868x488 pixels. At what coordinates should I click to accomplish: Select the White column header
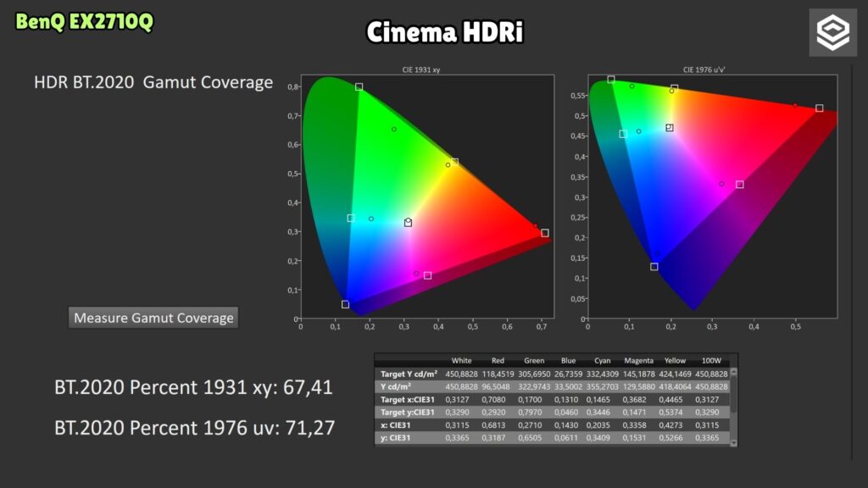[x=461, y=361]
